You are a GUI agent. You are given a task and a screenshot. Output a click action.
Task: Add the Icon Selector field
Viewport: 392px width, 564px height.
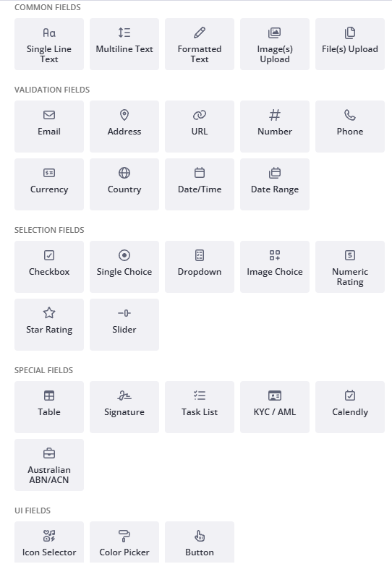[49, 542]
